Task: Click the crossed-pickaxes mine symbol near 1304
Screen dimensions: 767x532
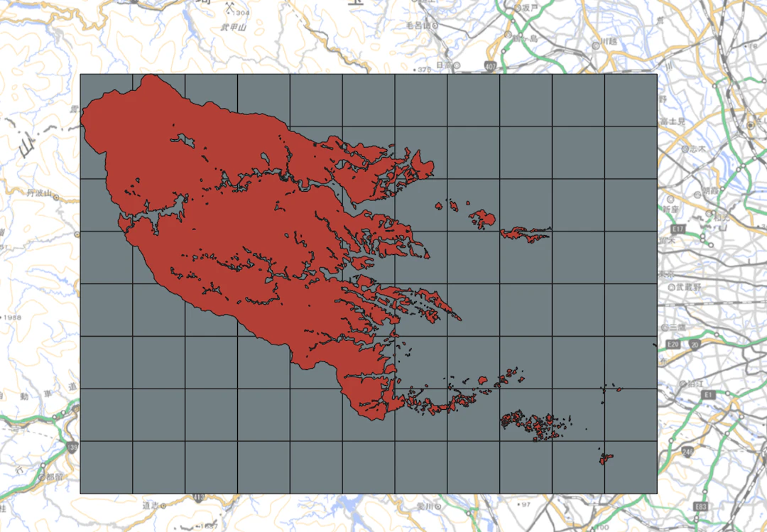Action: (x=230, y=7)
